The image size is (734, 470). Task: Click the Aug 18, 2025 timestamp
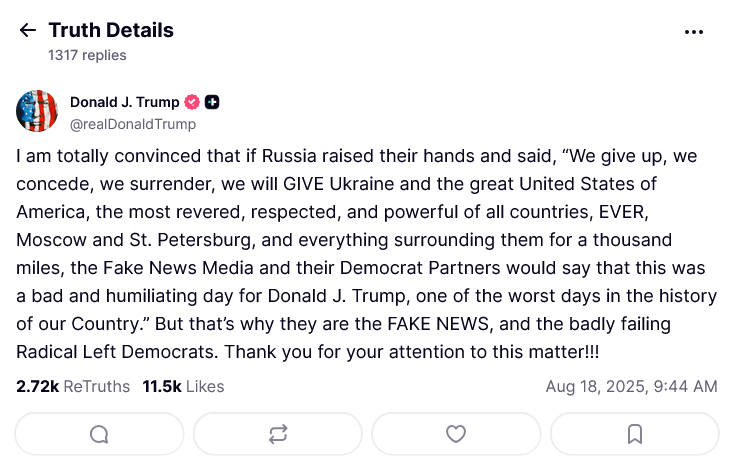631,386
